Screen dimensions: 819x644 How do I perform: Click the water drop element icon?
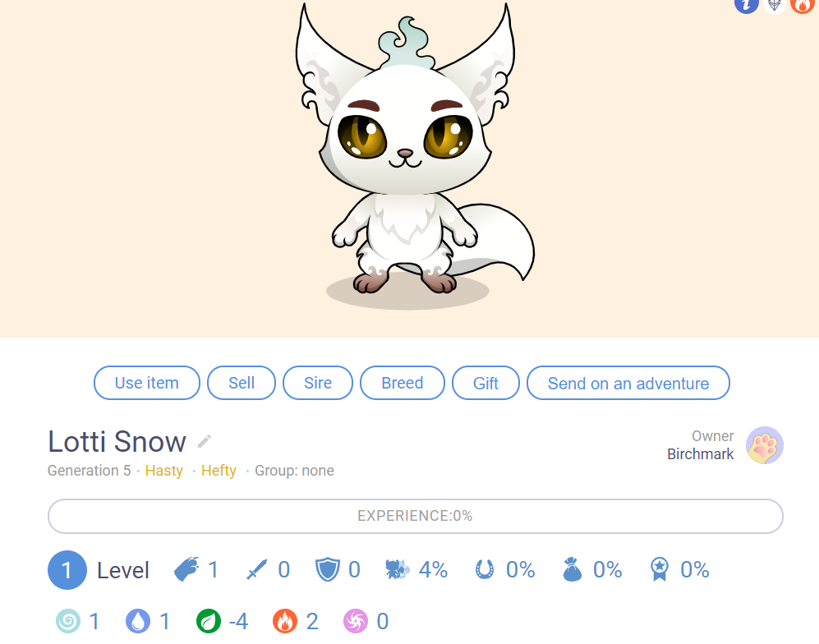[138, 621]
